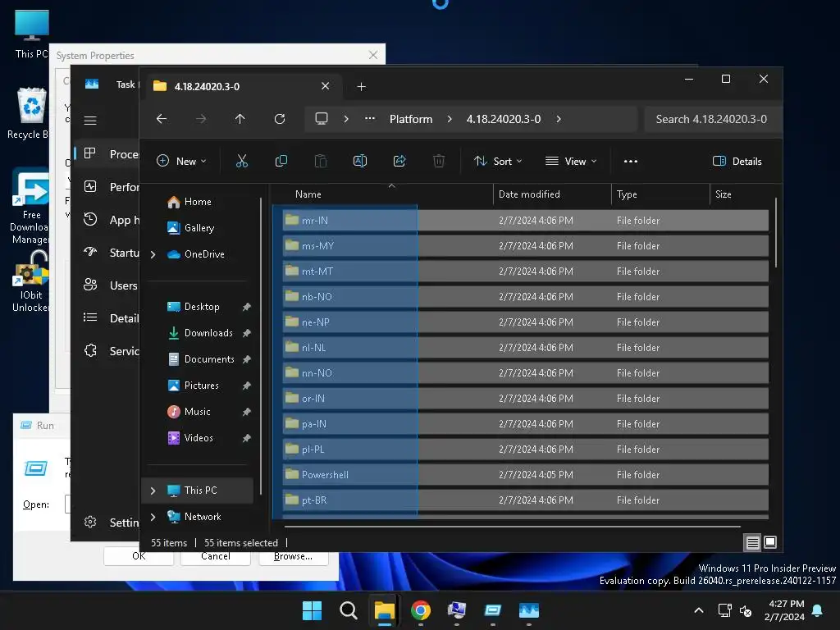Go up one folder level arrow
840x630 pixels.
point(240,119)
